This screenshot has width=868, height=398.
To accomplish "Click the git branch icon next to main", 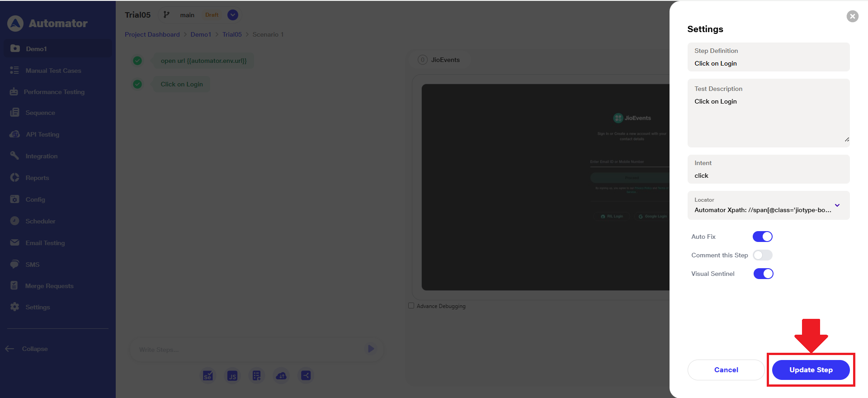I will pyautogui.click(x=166, y=15).
